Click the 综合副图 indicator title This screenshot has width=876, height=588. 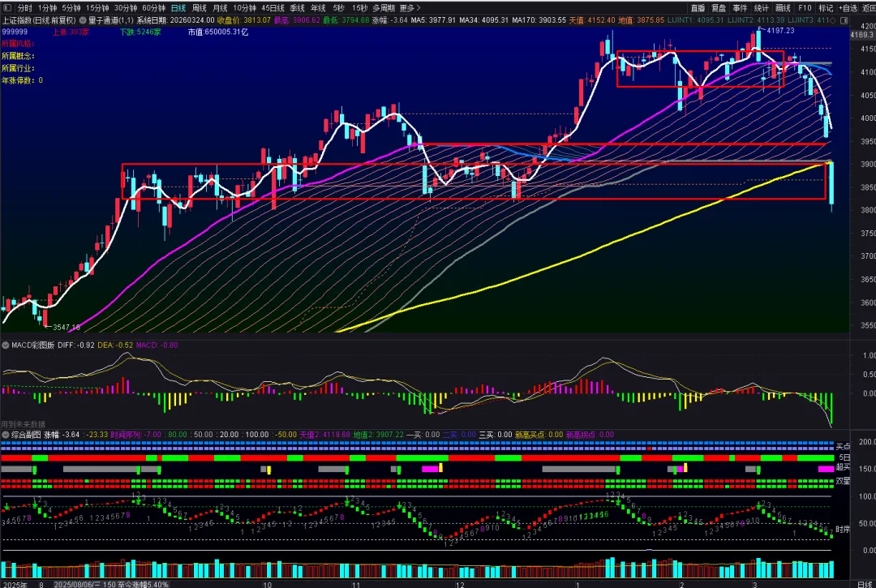(x=26, y=435)
